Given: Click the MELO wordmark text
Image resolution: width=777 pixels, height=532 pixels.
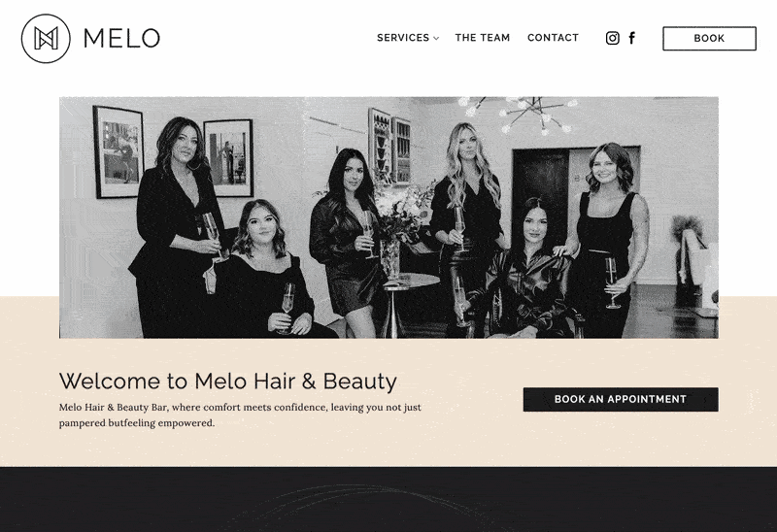Looking at the screenshot, I should (122, 39).
